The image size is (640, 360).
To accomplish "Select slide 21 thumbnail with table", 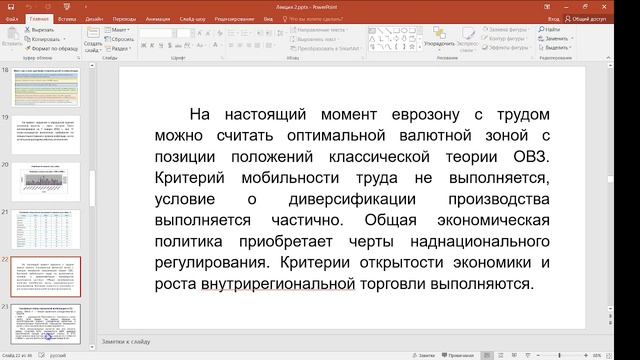I will [x=46, y=229].
